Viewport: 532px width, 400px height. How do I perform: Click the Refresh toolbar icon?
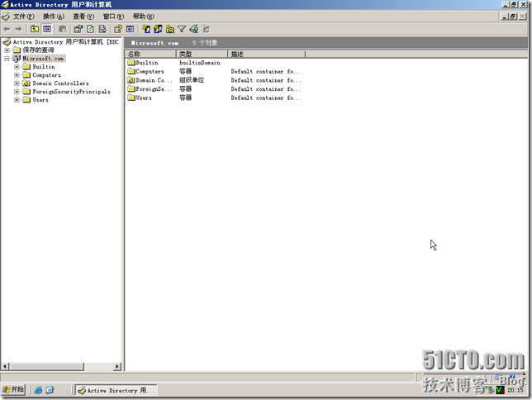pos(90,29)
